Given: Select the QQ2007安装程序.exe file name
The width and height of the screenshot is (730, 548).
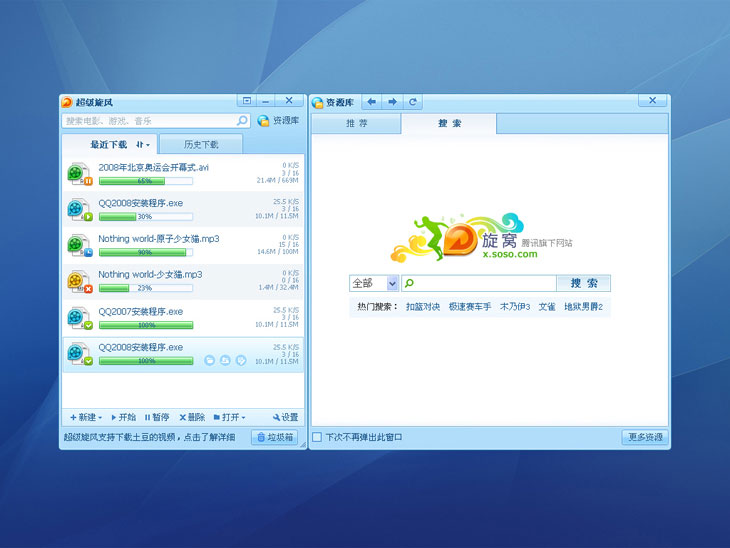Looking at the screenshot, I should click(x=140, y=311).
